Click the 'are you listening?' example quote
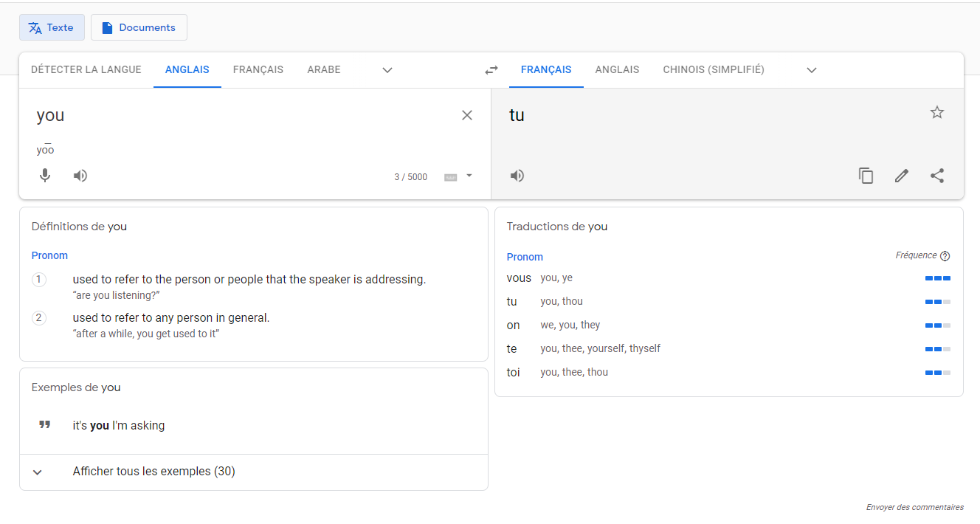This screenshot has width=980, height=524. click(116, 295)
